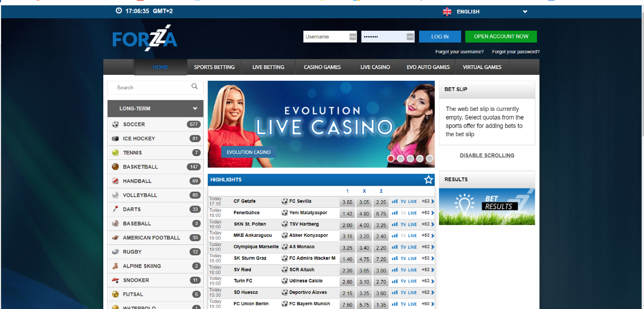Select odds 3.55 for CF Getafe win
Screen dimensions: 644x309
click(x=348, y=202)
